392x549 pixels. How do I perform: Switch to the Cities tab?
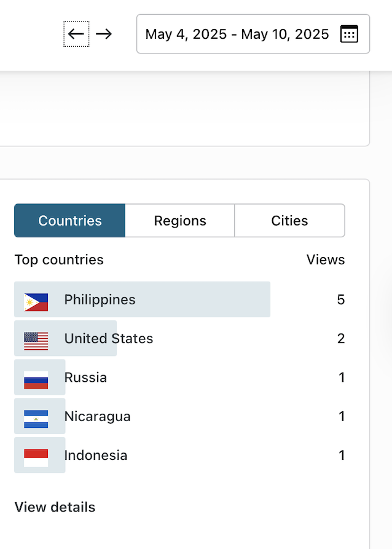click(x=289, y=221)
